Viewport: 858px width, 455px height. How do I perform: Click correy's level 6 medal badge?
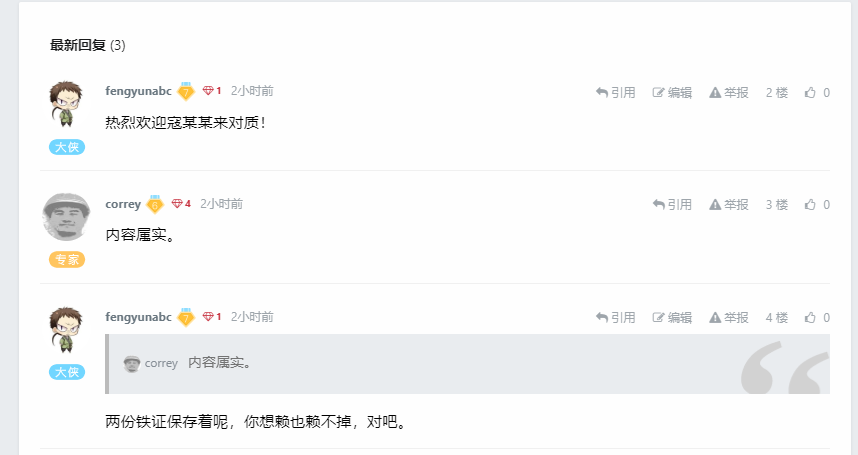tap(155, 204)
